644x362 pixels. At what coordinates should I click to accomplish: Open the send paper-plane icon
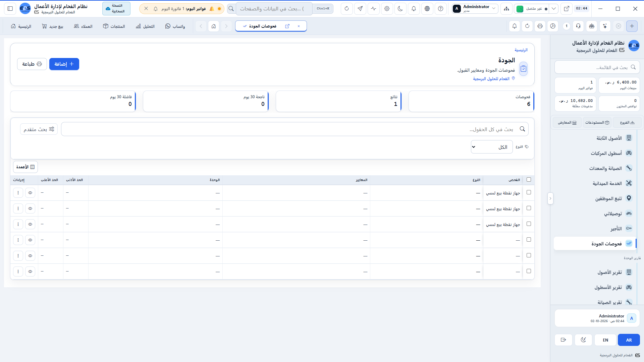click(360, 9)
